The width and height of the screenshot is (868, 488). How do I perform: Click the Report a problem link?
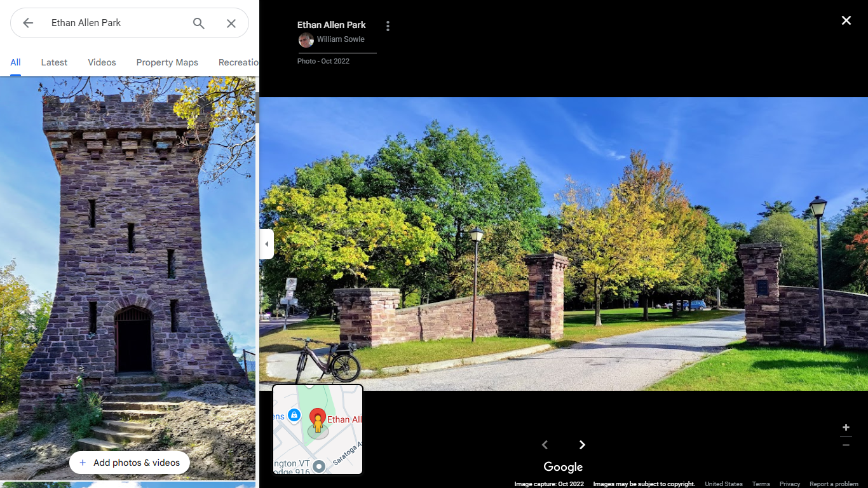[x=834, y=484]
